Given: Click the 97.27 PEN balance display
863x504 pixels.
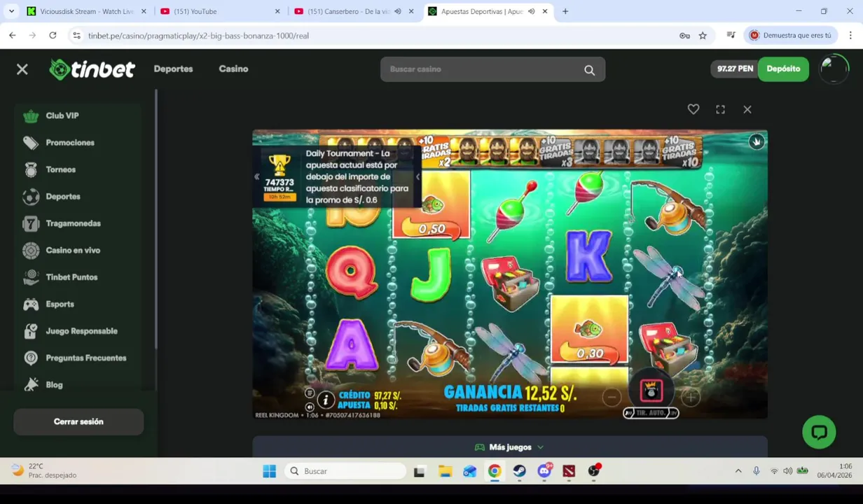Looking at the screenshot, I should [x=735, y=69].
